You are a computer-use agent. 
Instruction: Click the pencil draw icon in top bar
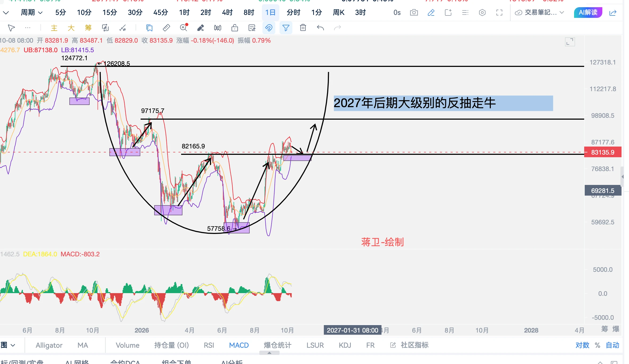coord(431,13)
